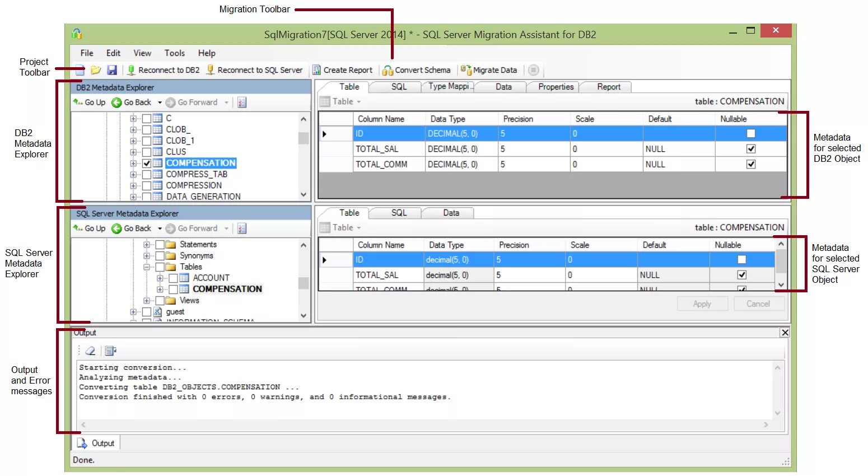Click the Cancel button
The image size is (868, 476).
pos(758,304)
